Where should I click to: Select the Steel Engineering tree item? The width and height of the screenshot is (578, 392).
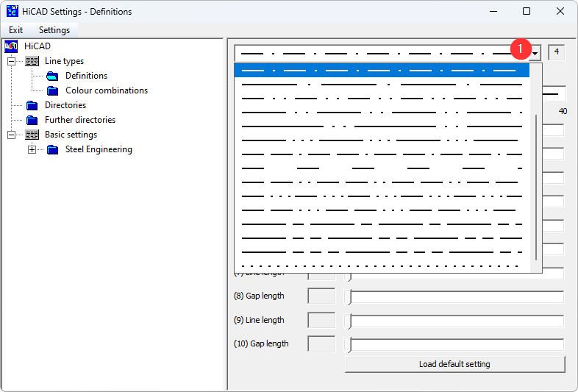99,149
